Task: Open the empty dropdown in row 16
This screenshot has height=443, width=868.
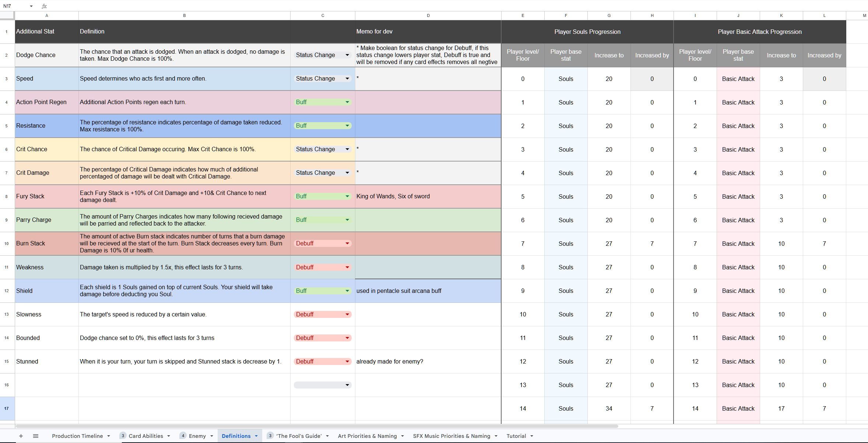Action: tap(323, 385)
